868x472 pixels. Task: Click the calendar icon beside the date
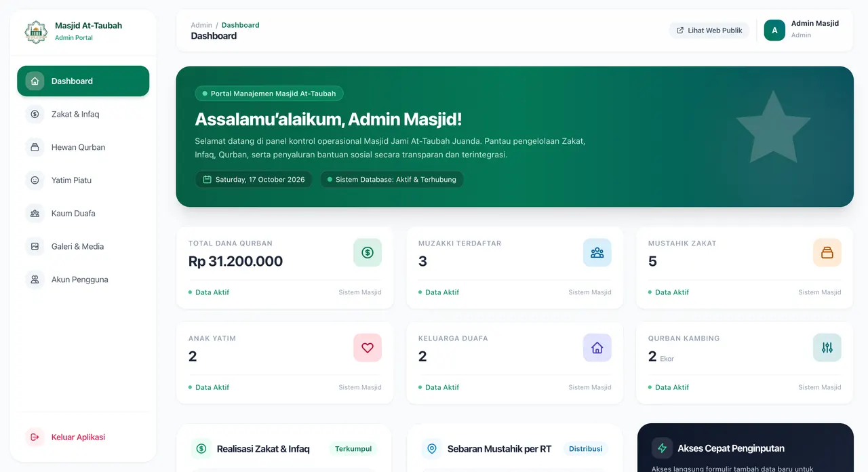tap(208, 180)
